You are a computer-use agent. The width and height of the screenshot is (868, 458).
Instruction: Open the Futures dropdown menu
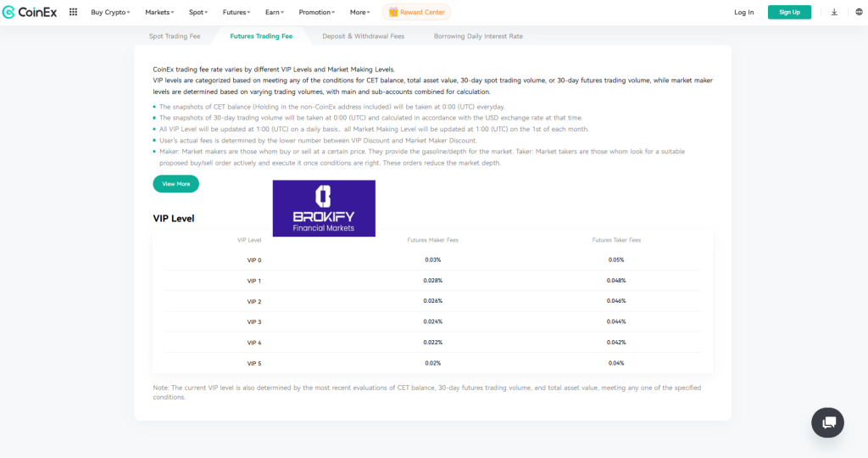pos(238,13)
